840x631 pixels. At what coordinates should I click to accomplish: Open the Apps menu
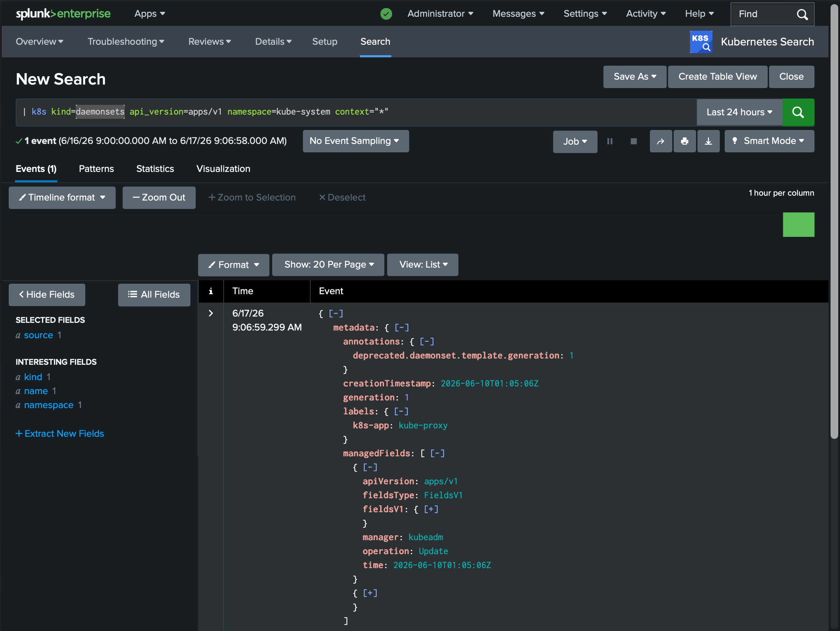150,14
